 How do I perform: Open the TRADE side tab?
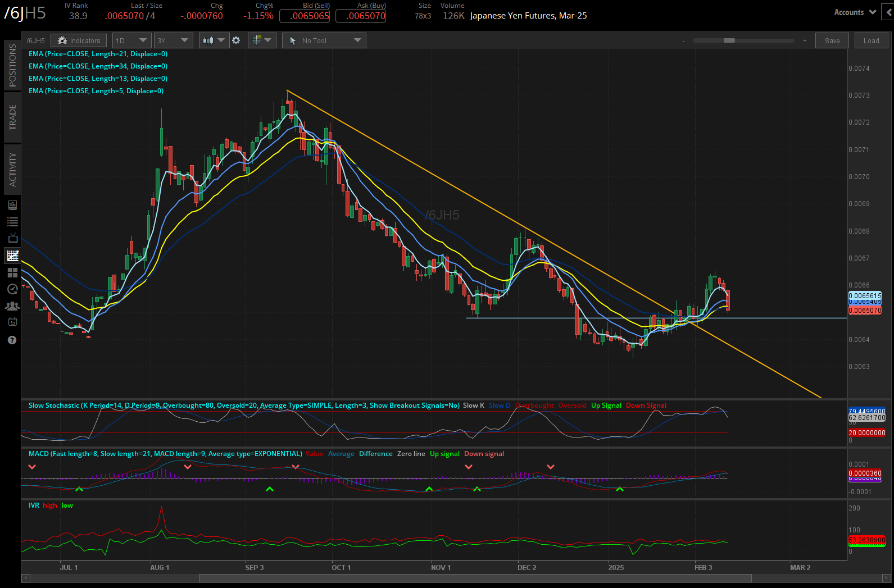click(x=12, y=117)
